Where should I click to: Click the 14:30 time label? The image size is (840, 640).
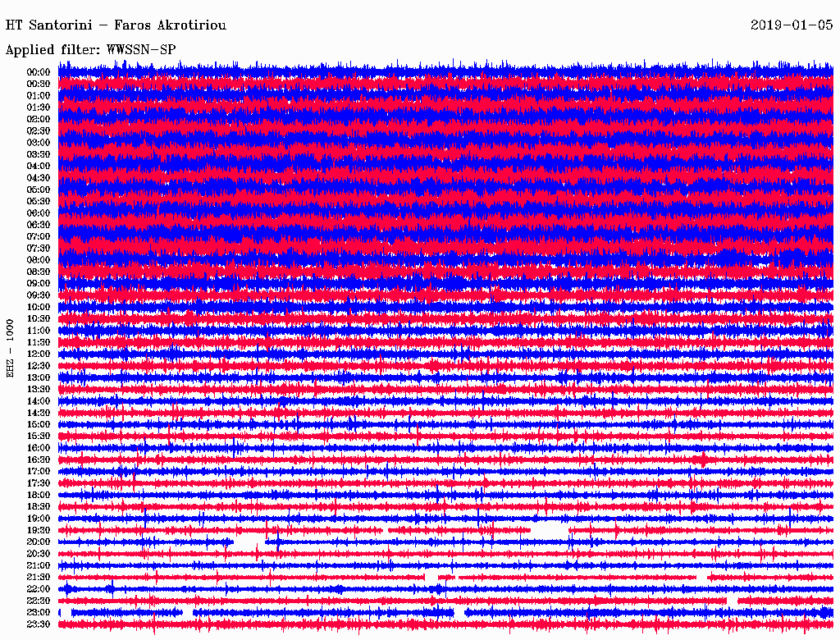38,413
